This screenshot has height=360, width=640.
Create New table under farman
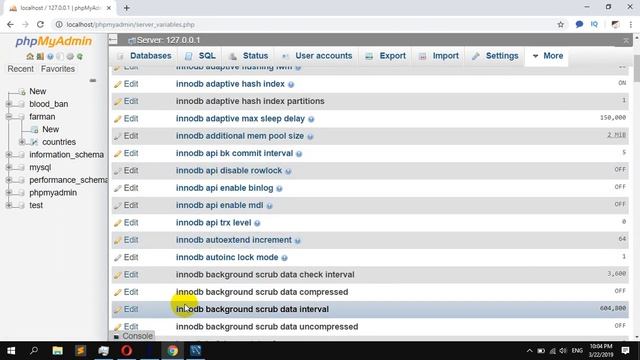click(x=51, y=129)
